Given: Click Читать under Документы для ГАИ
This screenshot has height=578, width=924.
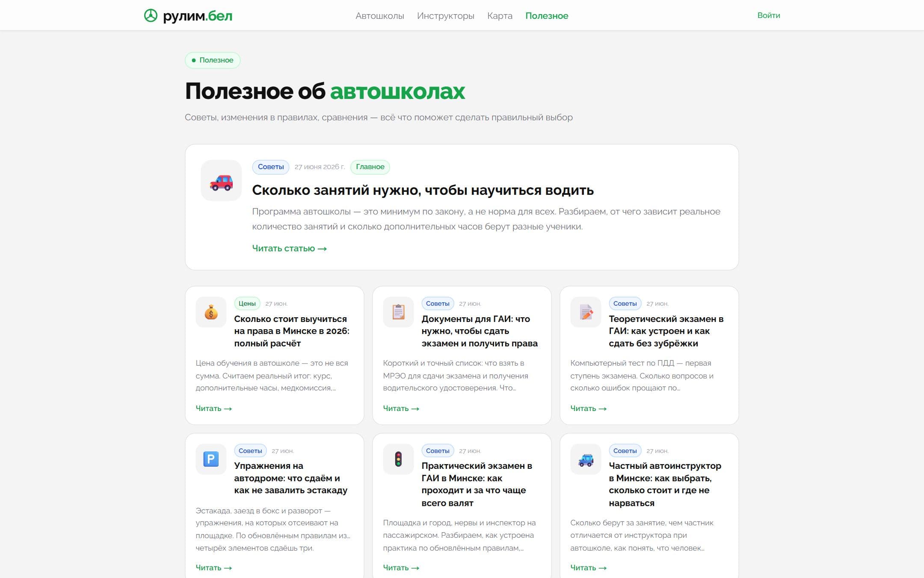Looking at the screenshot, I should point(401,408).
